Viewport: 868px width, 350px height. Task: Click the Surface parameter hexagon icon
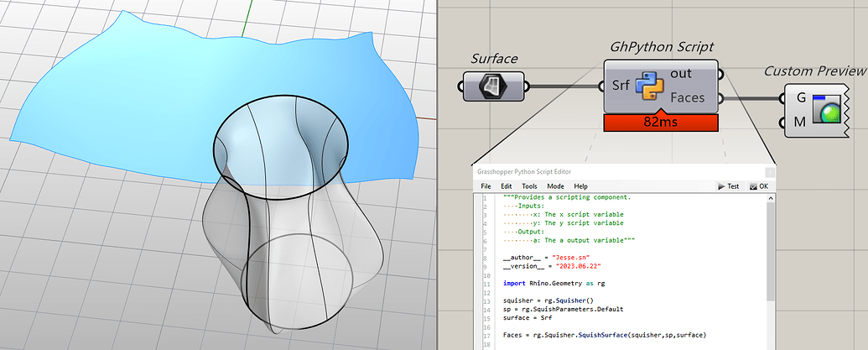pos(492,86)
